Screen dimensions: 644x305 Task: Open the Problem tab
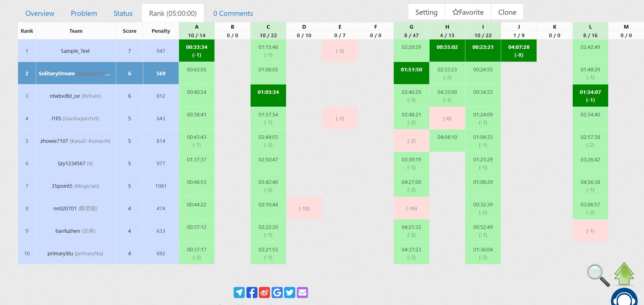pos(84,13)
